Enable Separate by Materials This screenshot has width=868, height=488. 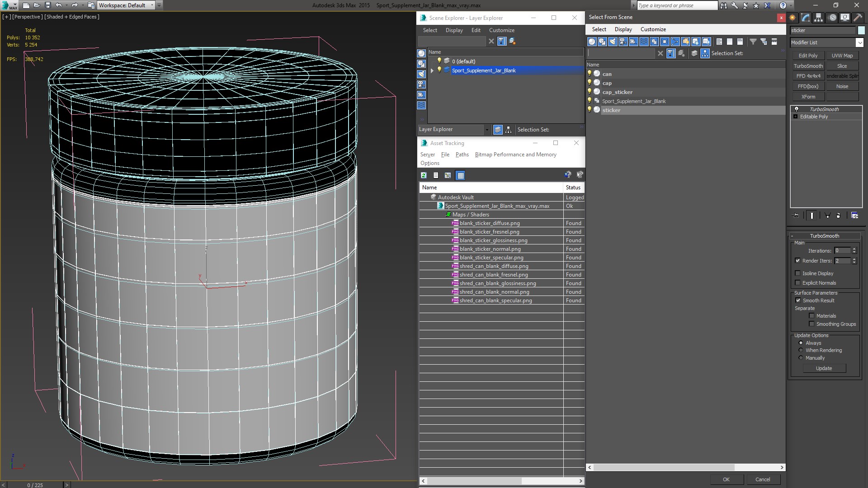coord(811,316)
